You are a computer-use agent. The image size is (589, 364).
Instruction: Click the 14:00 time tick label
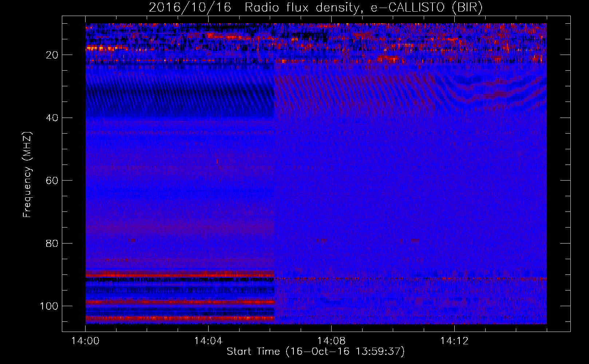(x=86, y=341)
